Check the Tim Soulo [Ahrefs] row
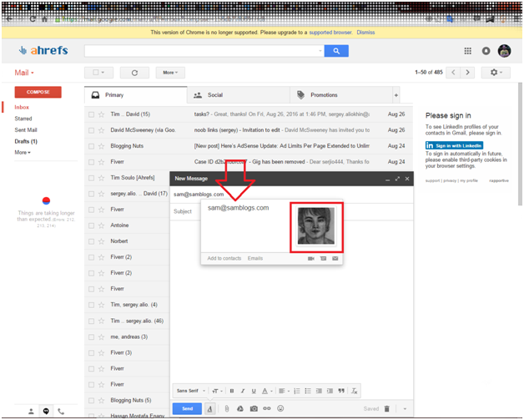This screenshot has width=524, height=420. tap(91, 178)
